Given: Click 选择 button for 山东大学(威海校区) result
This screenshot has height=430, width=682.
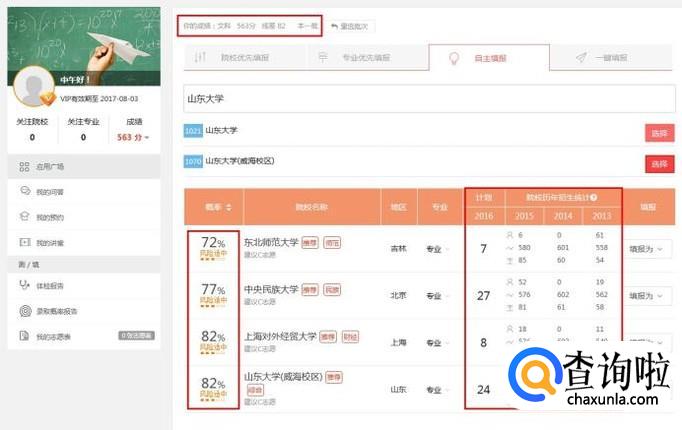Looking at the screenshot, I should [659, 164].
